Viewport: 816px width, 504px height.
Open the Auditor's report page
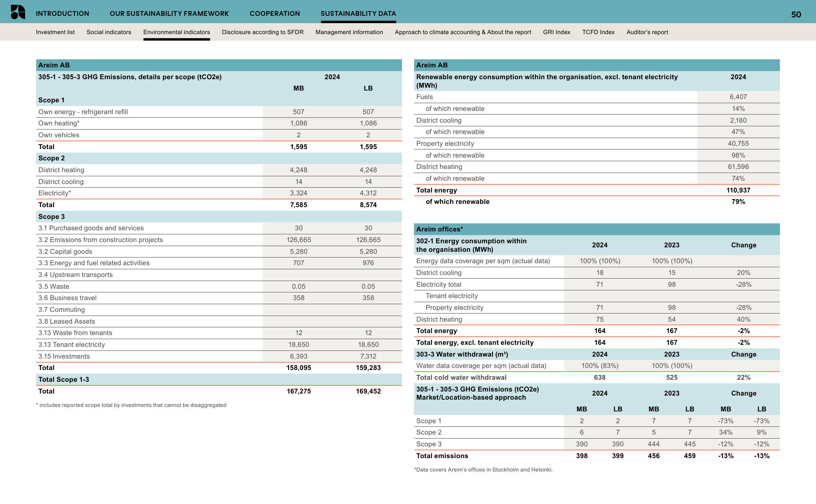pos(647,32)
